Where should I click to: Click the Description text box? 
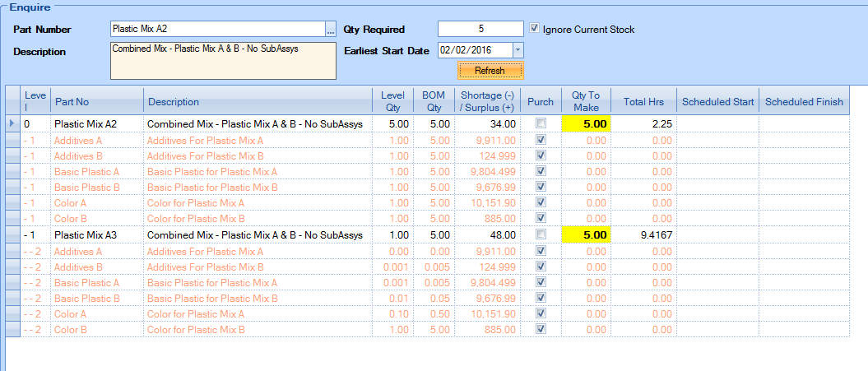click(222, 60)
